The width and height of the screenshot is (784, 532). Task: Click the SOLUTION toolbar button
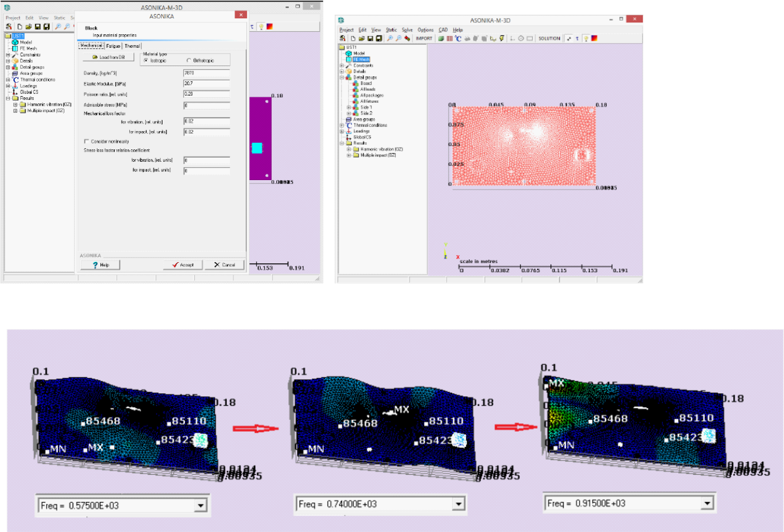coord(549,38)
